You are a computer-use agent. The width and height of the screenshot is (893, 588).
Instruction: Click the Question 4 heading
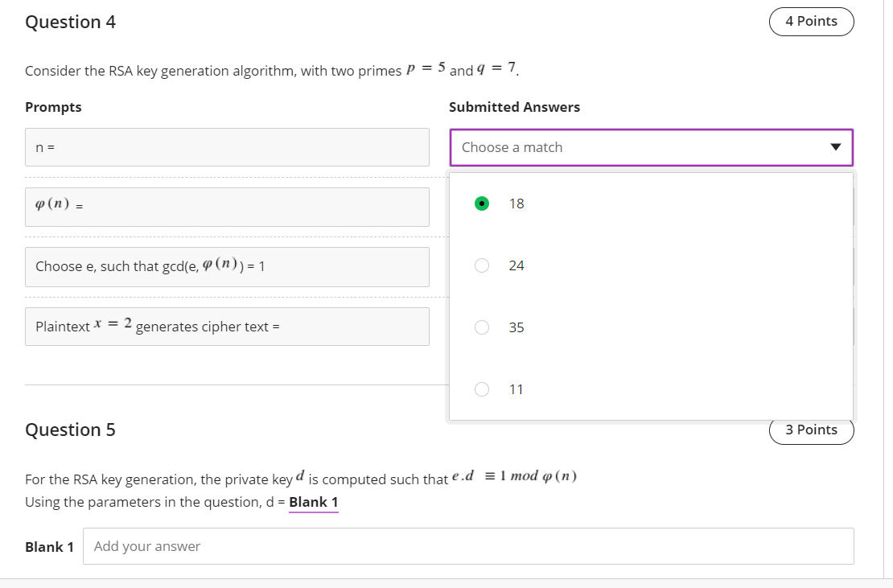pos(70,22)
